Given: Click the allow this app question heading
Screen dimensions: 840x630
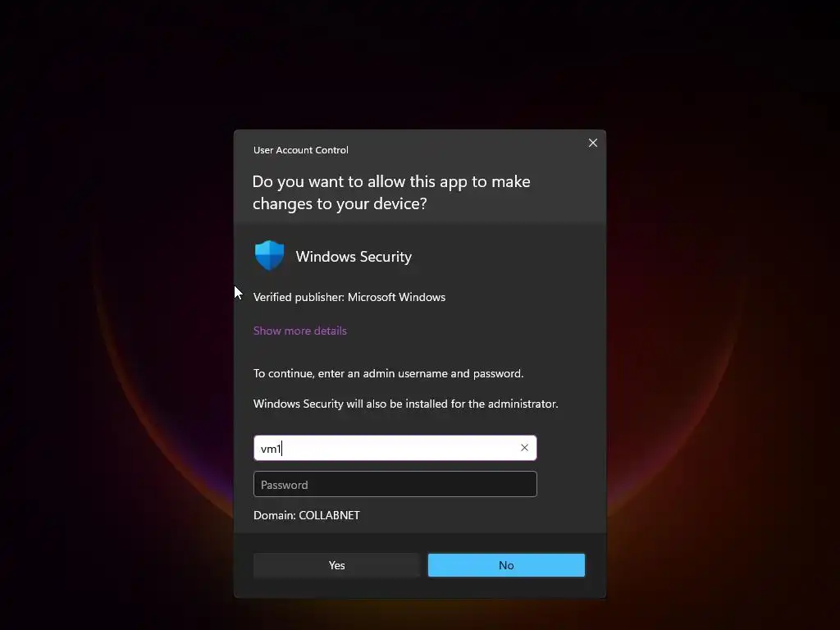Looking at the screenshot, I should (391, 192).
